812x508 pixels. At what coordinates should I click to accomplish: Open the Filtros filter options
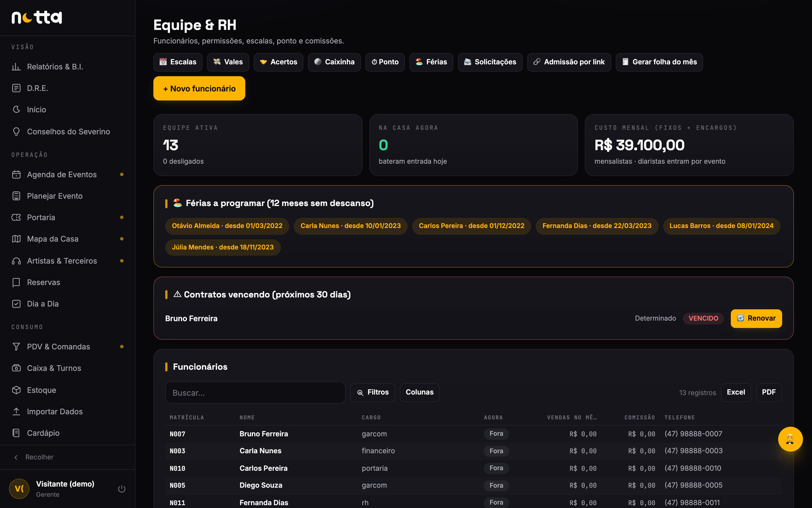pos(372,392)
